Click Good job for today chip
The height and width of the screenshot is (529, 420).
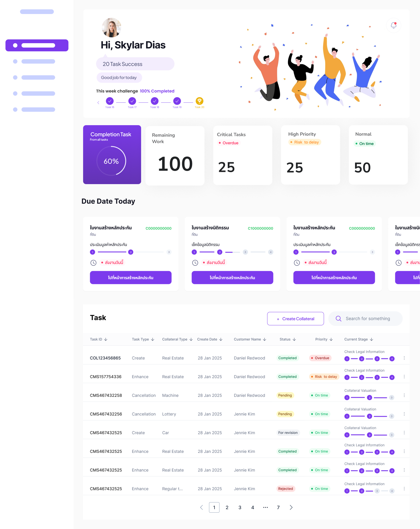119,78
